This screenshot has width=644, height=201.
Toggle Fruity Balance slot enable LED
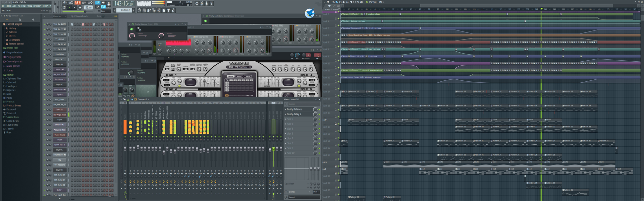point(319,109)
